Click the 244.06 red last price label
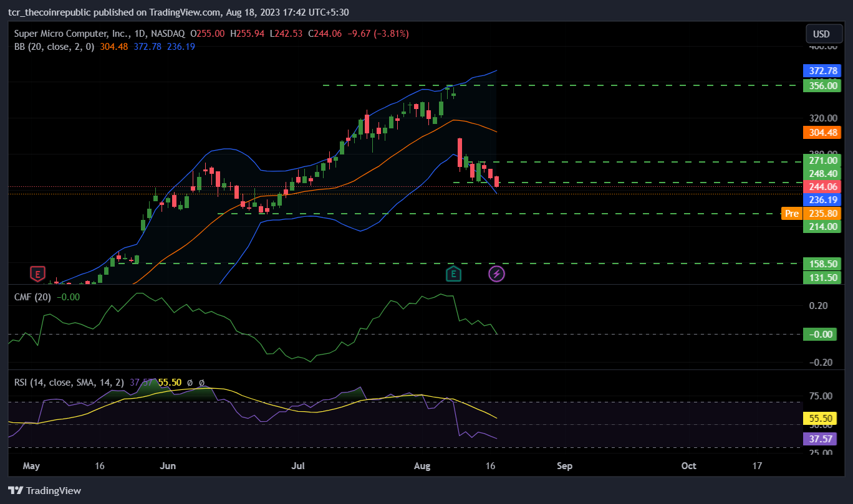The height and width of the screenshot is (504, 853). click(822, 186)
